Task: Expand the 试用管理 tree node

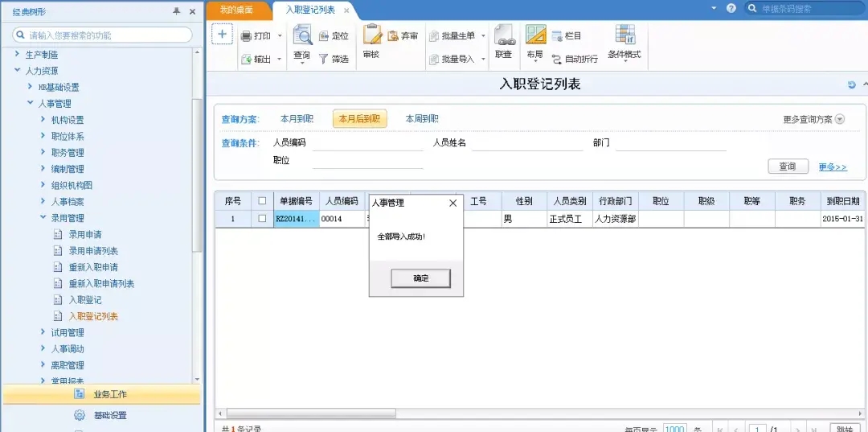Action: (x=43, y=332)
